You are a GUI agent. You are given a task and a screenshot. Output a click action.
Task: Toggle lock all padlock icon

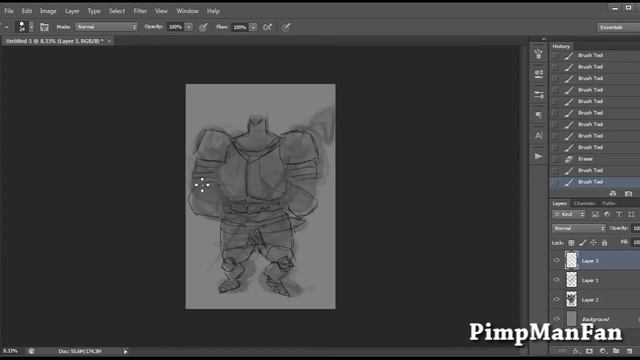tap(604, 243)
